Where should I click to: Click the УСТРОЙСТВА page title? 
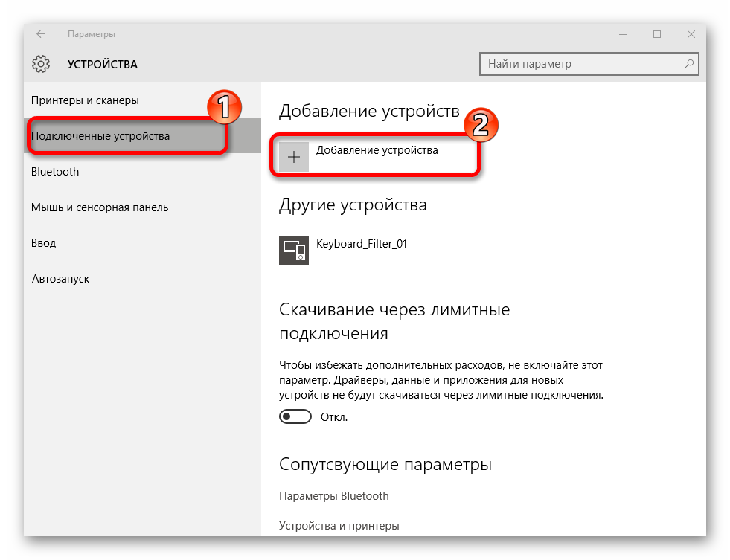point(103,65)
